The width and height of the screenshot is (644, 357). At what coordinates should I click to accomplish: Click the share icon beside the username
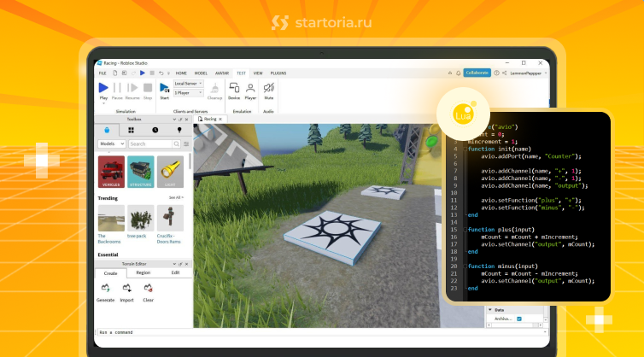point(505,73)
